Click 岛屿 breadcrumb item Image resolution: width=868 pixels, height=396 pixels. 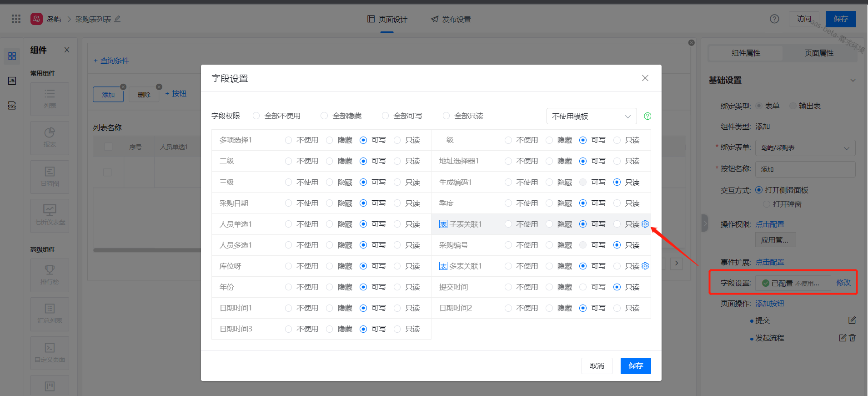54,19
